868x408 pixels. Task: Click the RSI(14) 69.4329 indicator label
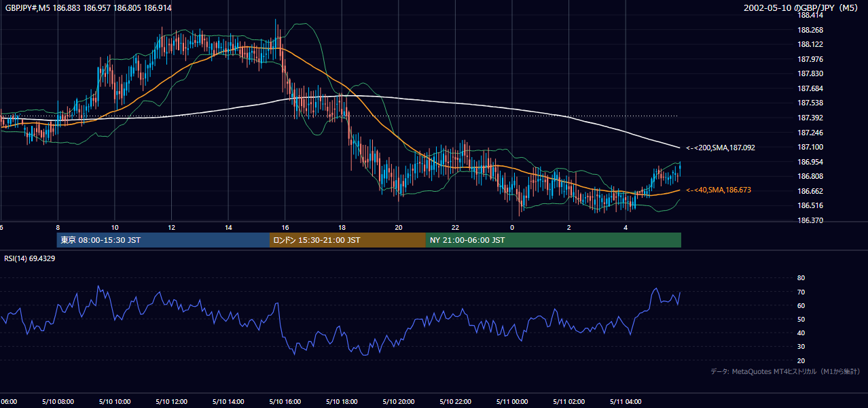30,258
